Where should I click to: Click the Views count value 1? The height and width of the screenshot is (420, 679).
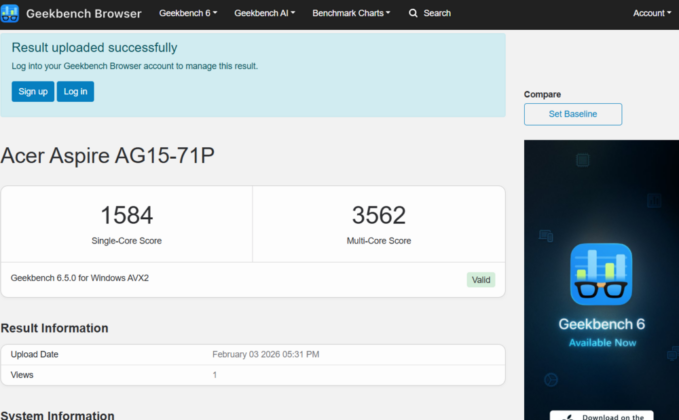pos(214,375)
